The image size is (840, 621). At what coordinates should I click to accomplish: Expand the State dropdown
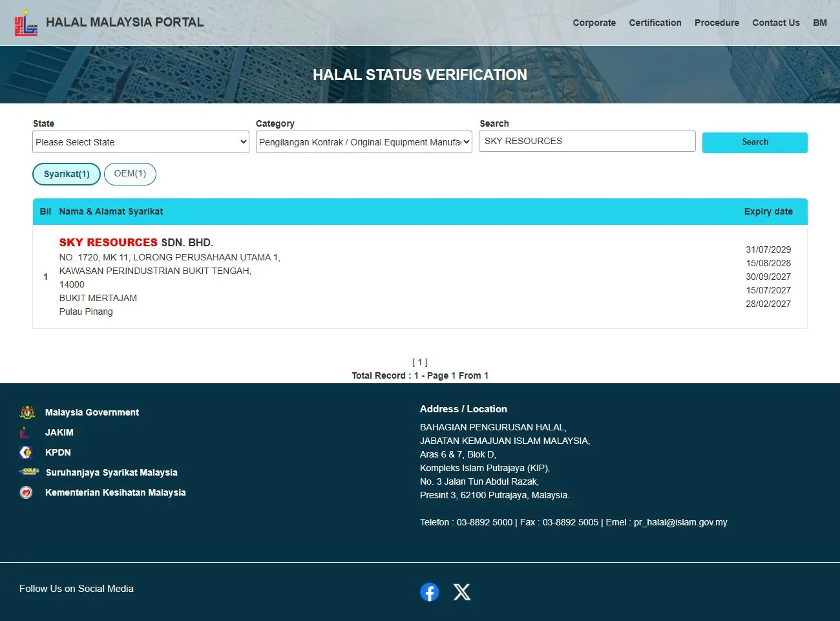pos(141,142)
